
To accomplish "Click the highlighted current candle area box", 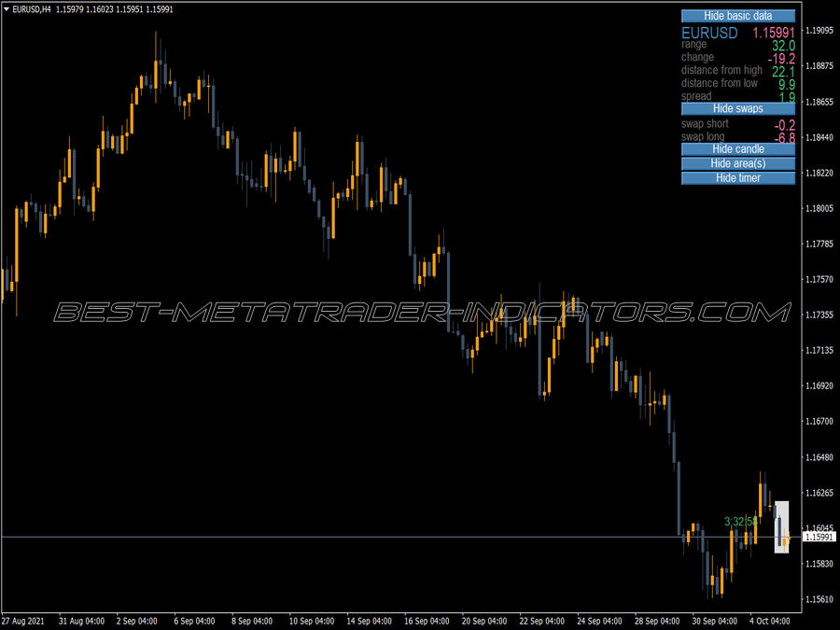I will pyautogui.click(x=781, y=527).
